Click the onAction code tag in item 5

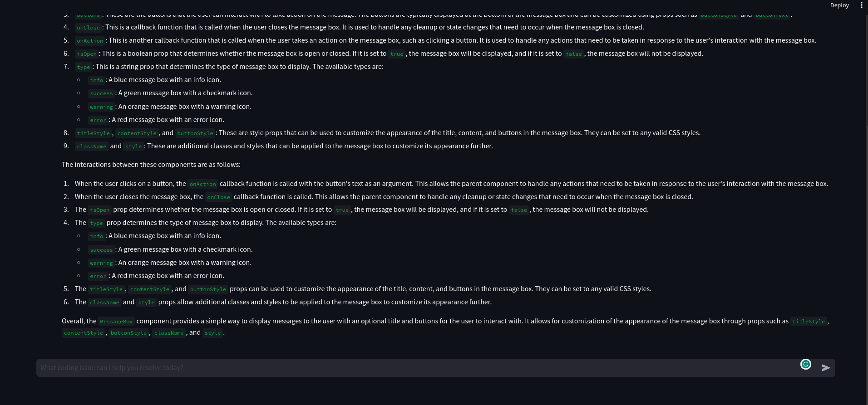pyautogui.click(x=90, y=41)
